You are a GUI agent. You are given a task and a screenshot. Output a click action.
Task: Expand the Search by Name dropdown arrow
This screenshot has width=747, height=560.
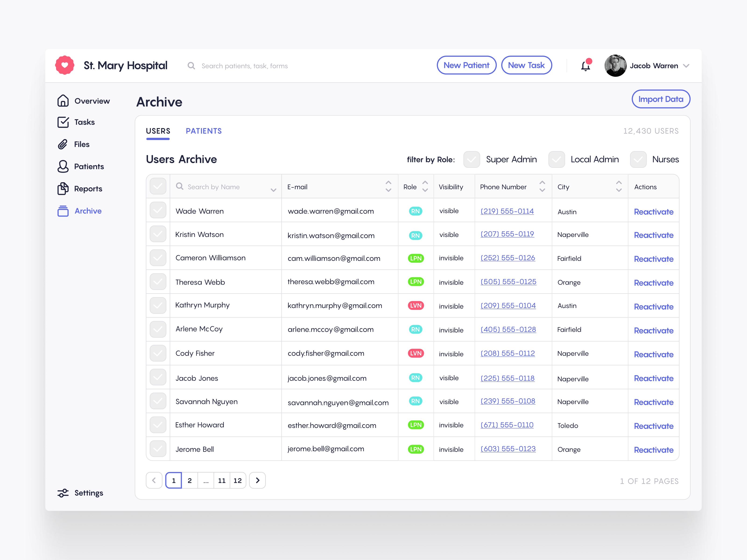point(274,190)
